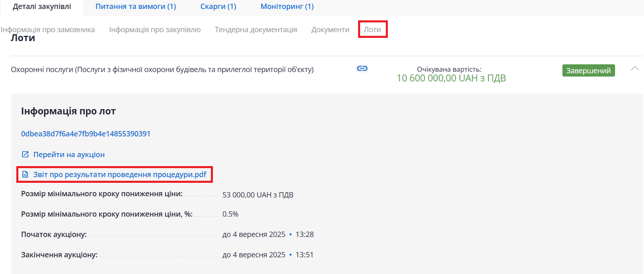Click the external-link icon before Перейти на аукціон
Image resolution: width=644 pixels, height=274 pixels.
(25, 154)
